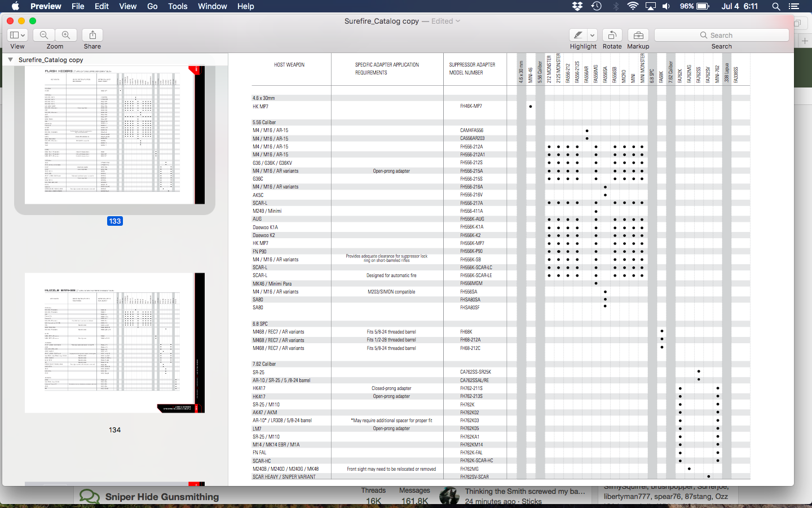Open the Tools menu
The width and height of the screenshot is (812, 508).
(x=178, y=6)
